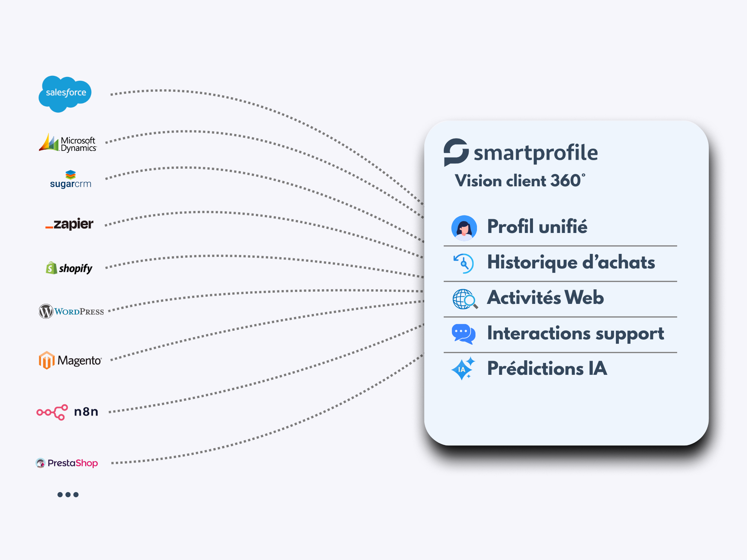Screen dimensions: 747x560
Task: Click the Profil unifié avatar icon
Action: 464,228
